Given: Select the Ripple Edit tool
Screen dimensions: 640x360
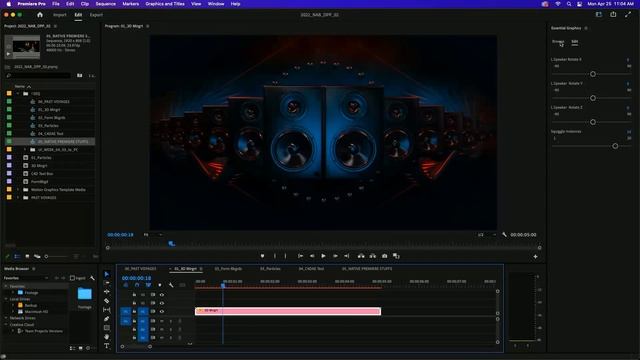Looking at the screenshot, I should [107, 292].
